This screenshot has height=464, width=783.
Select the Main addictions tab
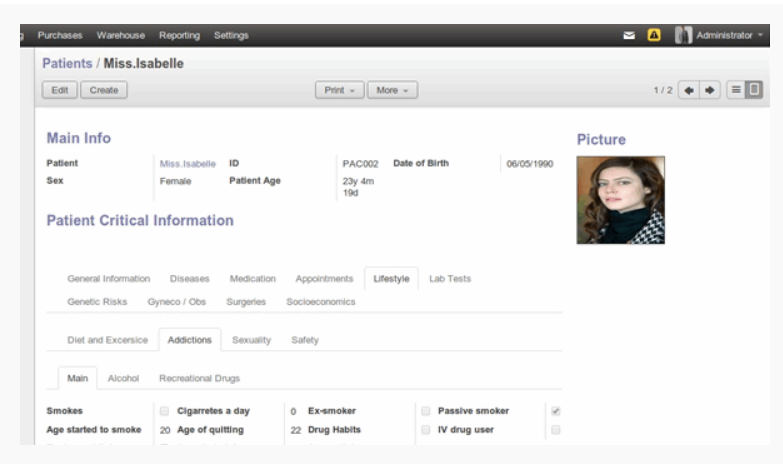[77, 378]
